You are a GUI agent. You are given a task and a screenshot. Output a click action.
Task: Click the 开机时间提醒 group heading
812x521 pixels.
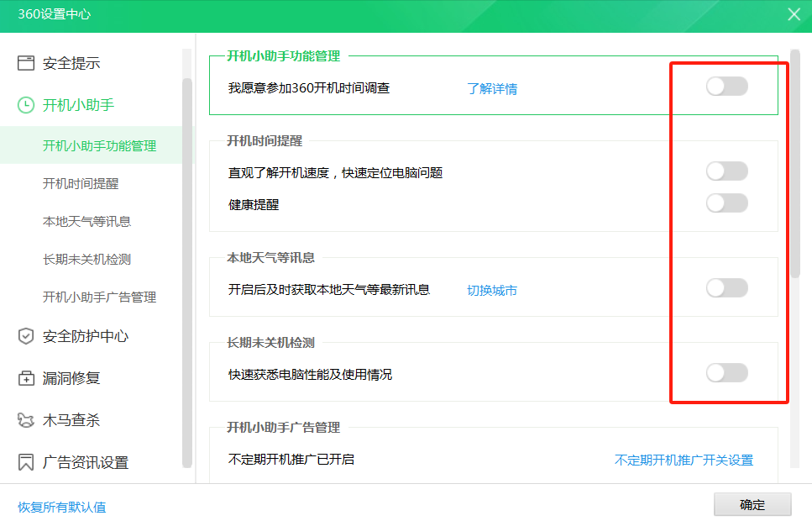click(265, 140)
